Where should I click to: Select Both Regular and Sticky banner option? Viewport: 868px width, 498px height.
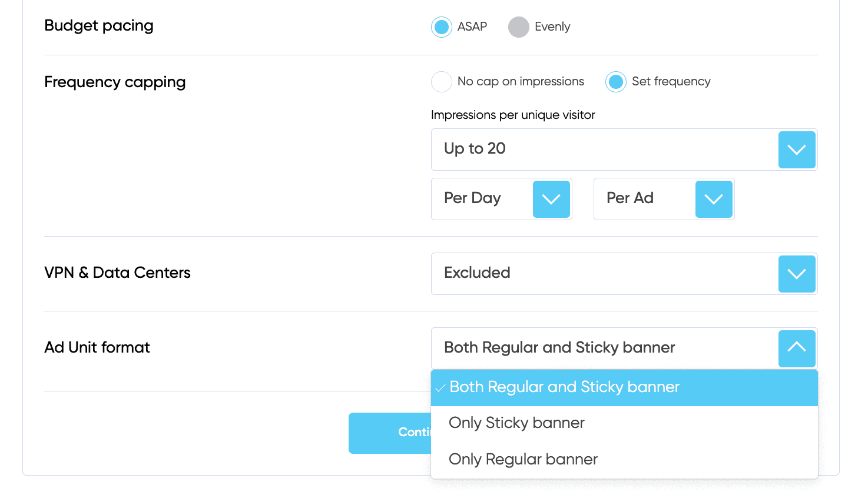[564, 387]
